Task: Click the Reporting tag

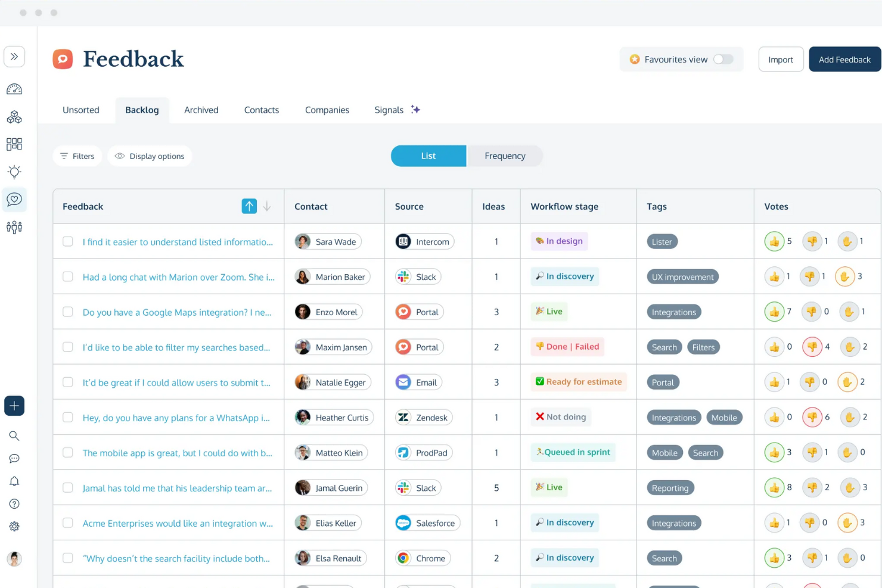Action: click(670, 487)
